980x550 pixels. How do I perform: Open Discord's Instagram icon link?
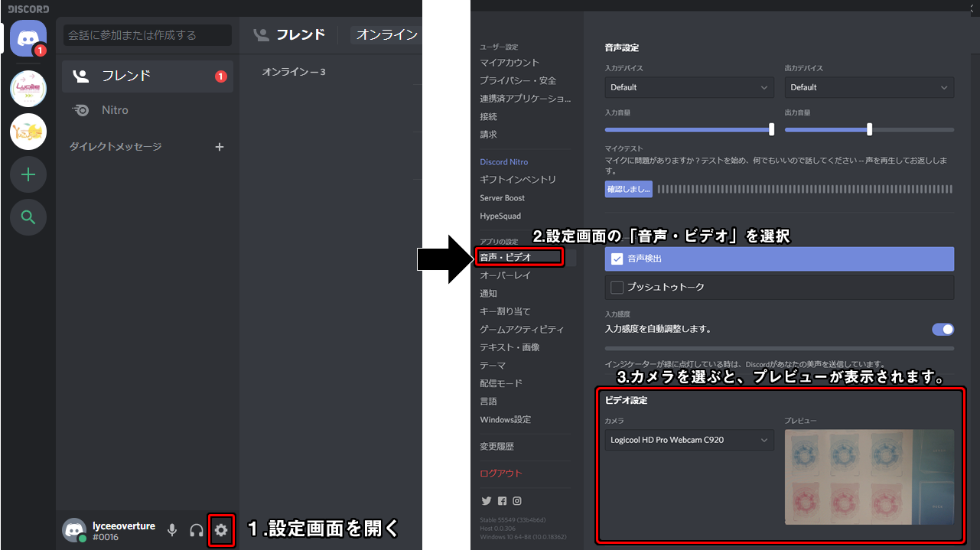tap(517, 501)
